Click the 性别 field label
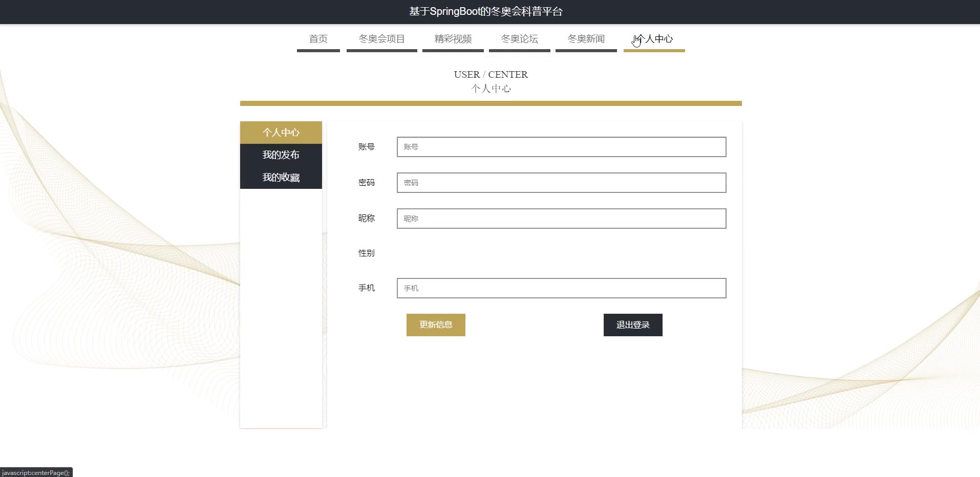The width and height of the screenshot is (980, 477). (x=367, y=253)
